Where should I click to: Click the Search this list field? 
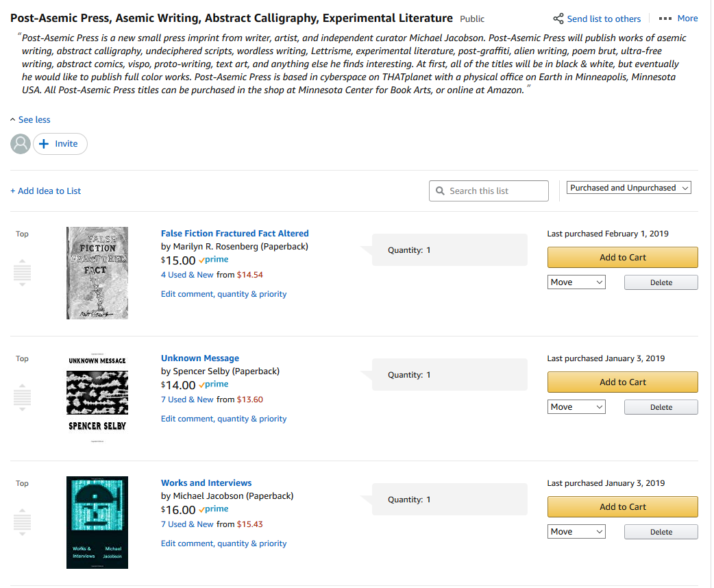[489, 191]
